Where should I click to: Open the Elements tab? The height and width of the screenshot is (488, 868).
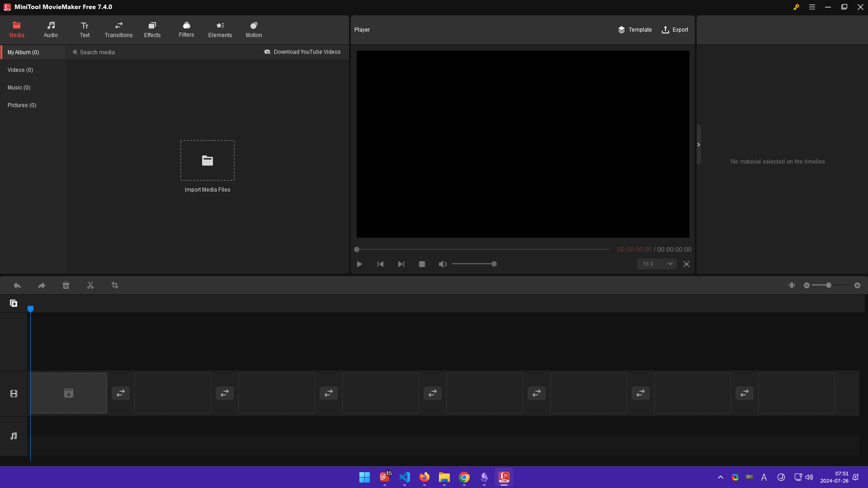coord(220,30)
